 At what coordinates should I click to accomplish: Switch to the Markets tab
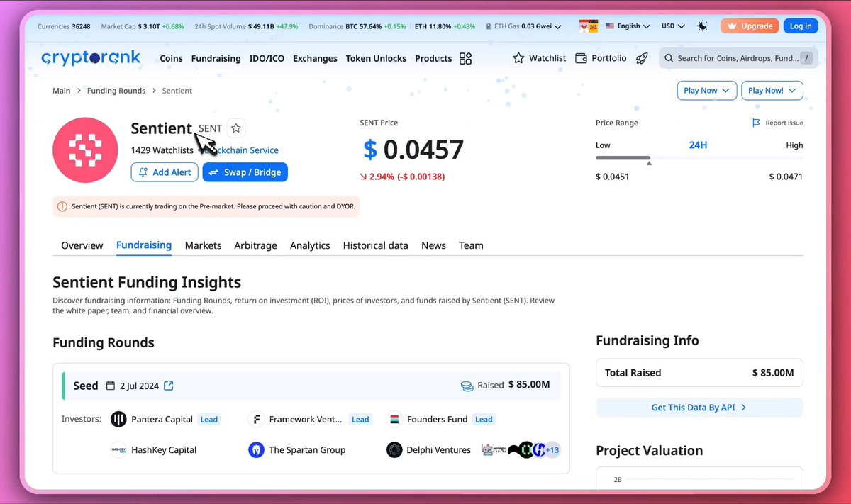click(x=203, y=245)
